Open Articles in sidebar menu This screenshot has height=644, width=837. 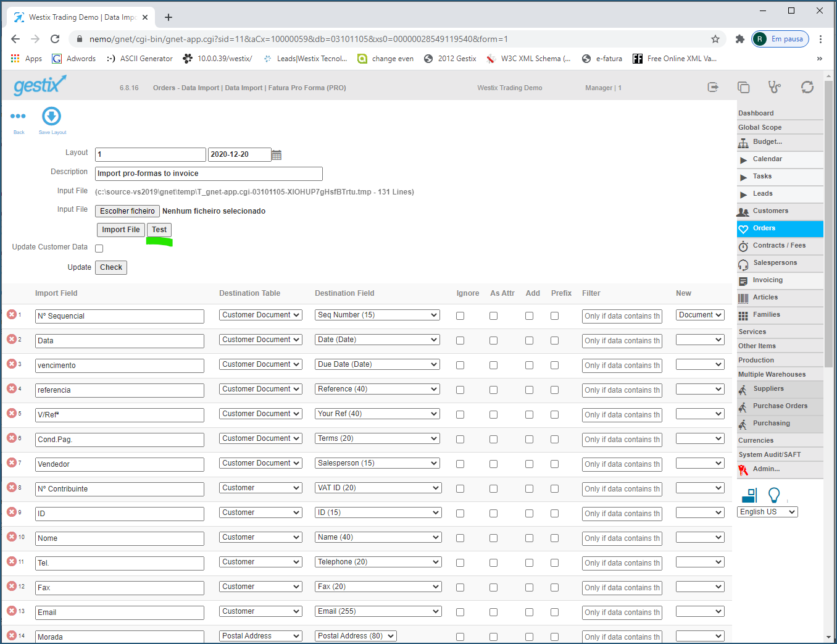pos(780,298)
